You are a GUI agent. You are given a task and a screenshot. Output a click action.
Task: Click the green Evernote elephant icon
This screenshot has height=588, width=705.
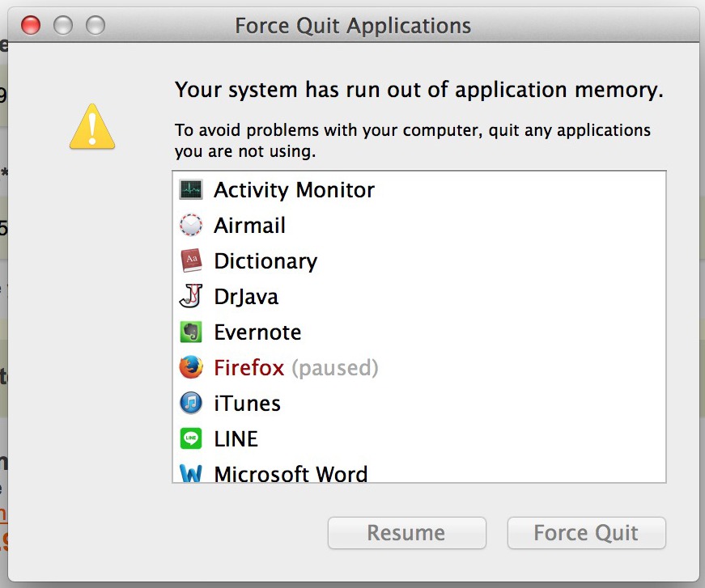click(191, 332)
